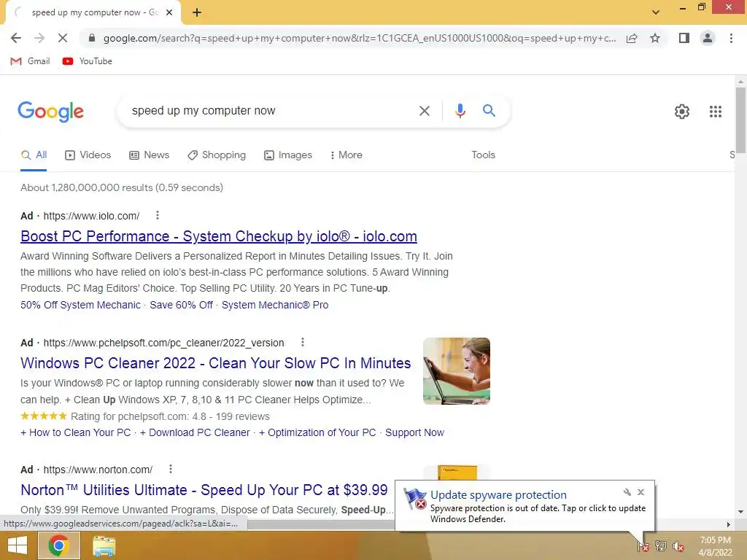Switch to Shopping results tab
Screen dimensions: 747x560
[x=217, y=155]
